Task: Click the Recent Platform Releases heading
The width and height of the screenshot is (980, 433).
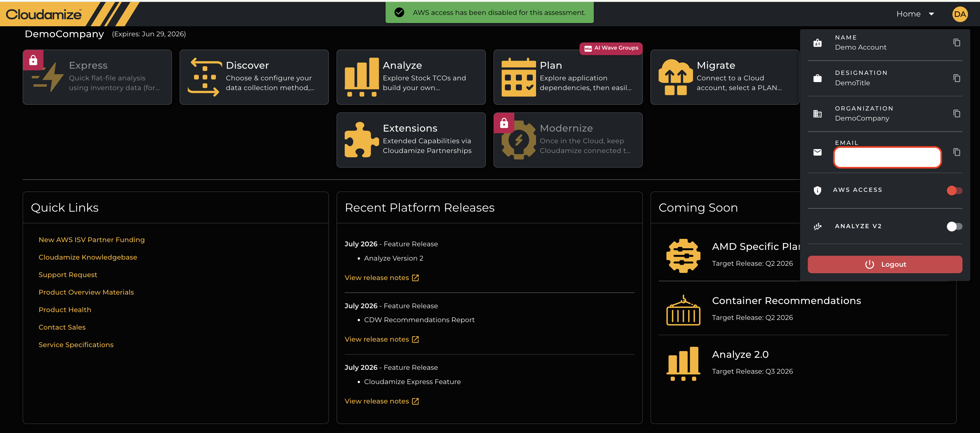Action: click(x=419, y=207)
